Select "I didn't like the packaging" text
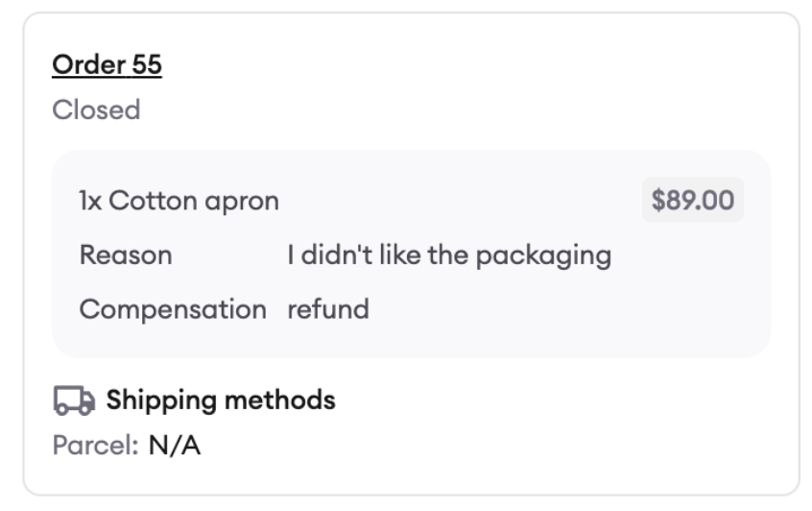The height and width of the screenshot is (511, 812). [449, 255]
